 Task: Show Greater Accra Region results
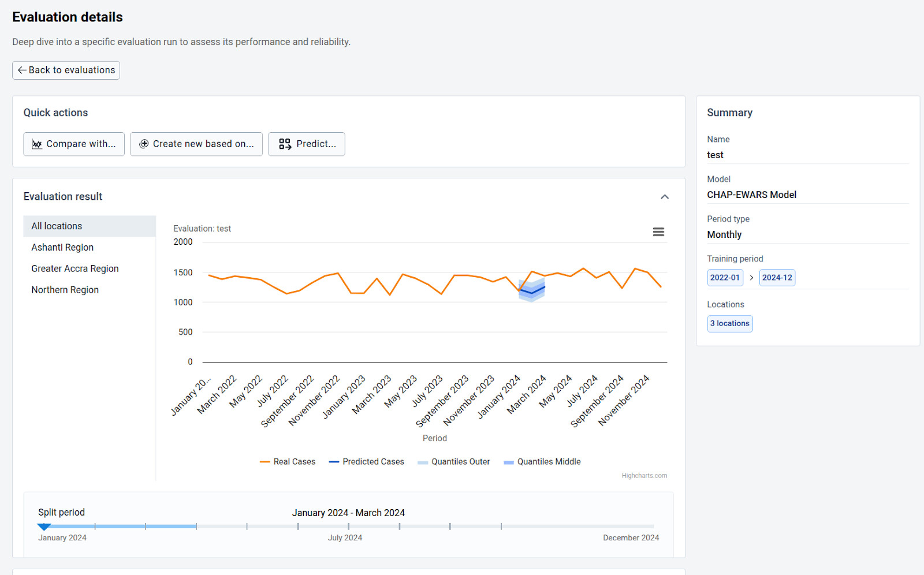click(75, 269)
